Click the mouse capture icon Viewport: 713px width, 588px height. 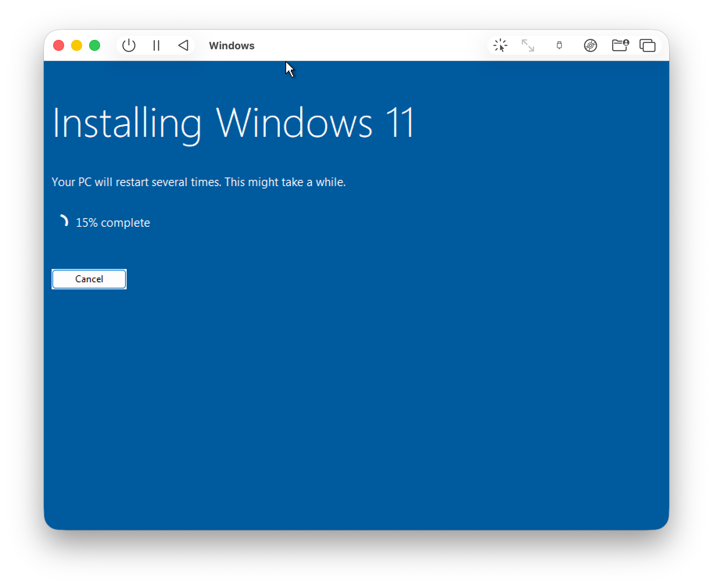pyautogui.click(x=500, y=45)
